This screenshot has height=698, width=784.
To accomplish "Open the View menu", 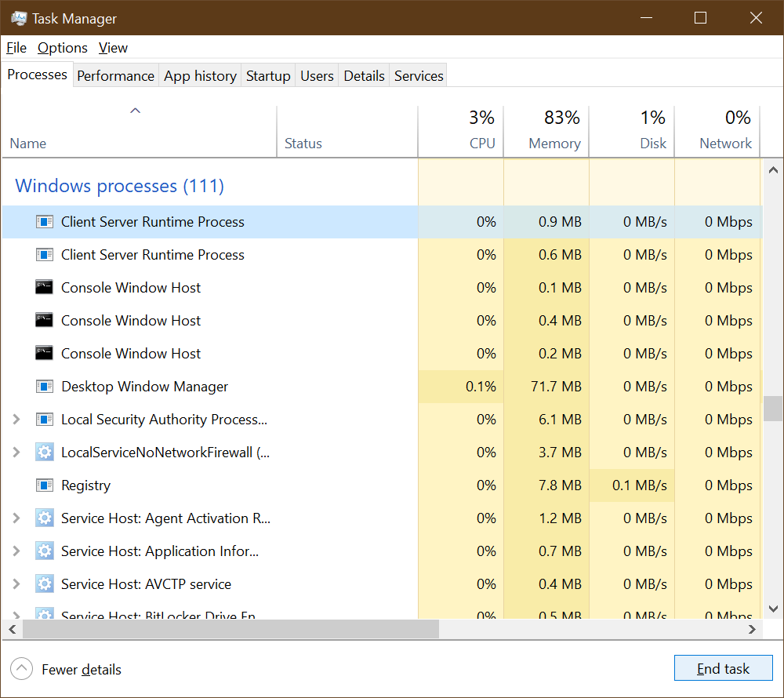I will 113,48.
